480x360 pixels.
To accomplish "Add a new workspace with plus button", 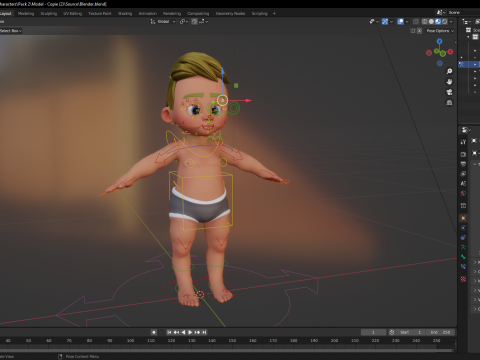I will click(x=274, y=14).
